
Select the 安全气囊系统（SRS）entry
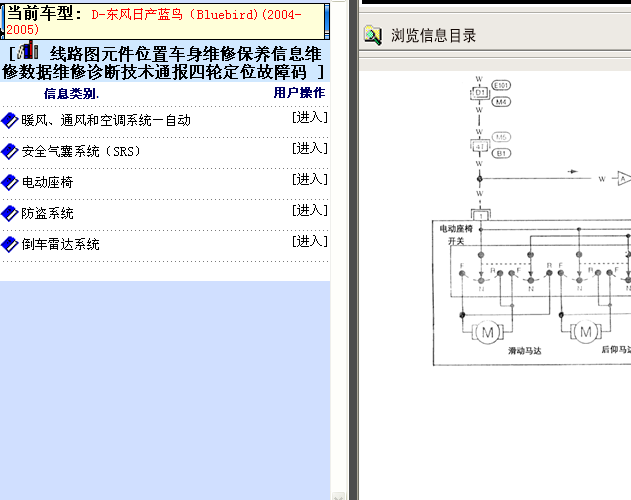[x=81, y=151]
